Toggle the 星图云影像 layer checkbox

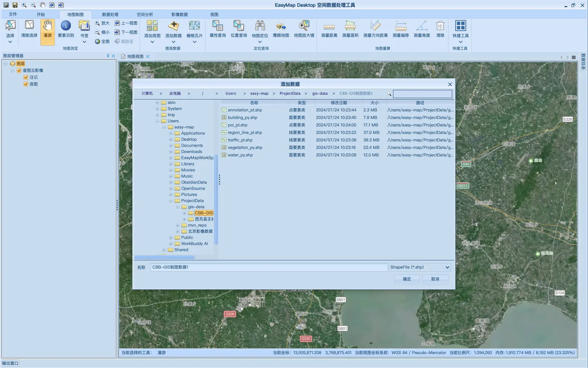pyautogui.click(x=19, y=70)
